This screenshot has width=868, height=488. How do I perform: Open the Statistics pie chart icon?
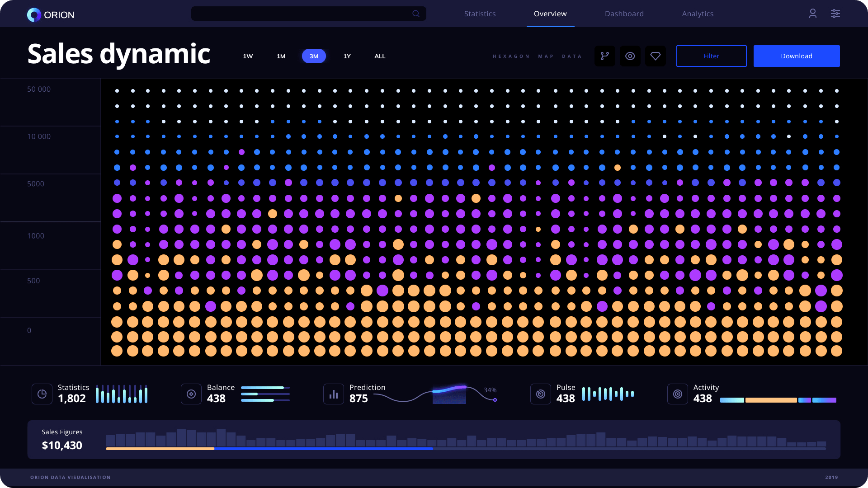point(42,394)
